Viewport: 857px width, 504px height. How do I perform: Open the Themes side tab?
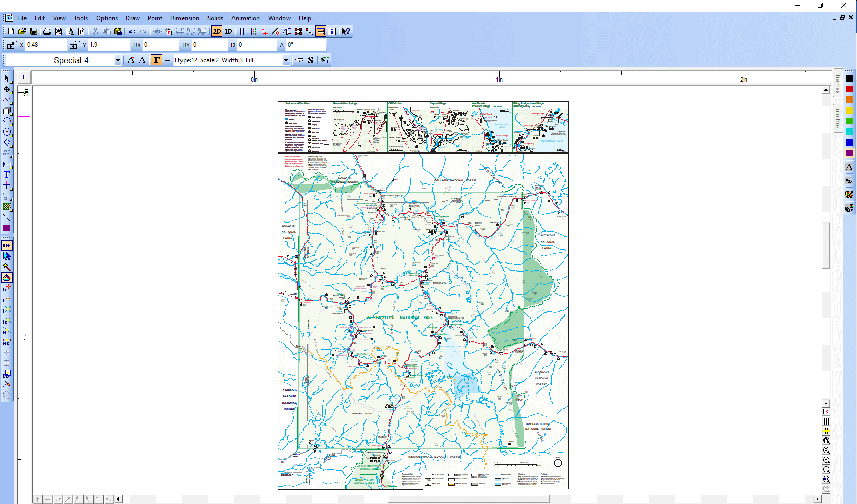[x=837, y=82]
